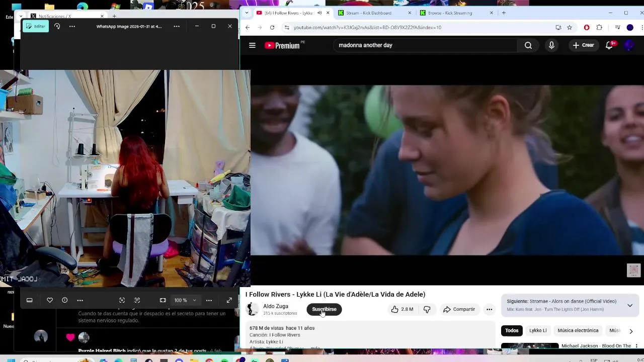This screenshot has width=644, height=362.
Task: Click the Crear button on YouTube
Action: 583,45
